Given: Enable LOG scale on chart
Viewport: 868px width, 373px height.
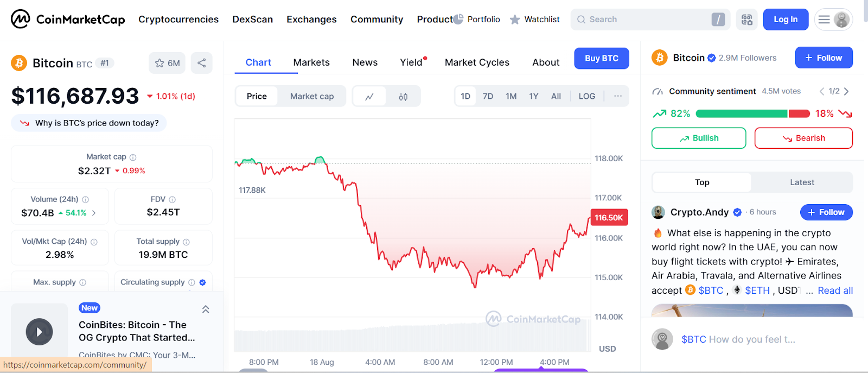Looking at the screenshot, I should (586, 96).
